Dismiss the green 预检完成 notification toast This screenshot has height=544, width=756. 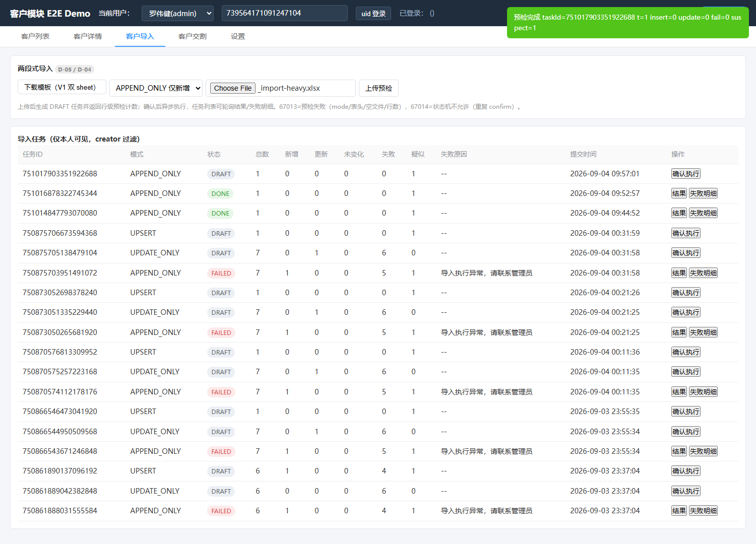pyautogui.click(x=627, y=23)
